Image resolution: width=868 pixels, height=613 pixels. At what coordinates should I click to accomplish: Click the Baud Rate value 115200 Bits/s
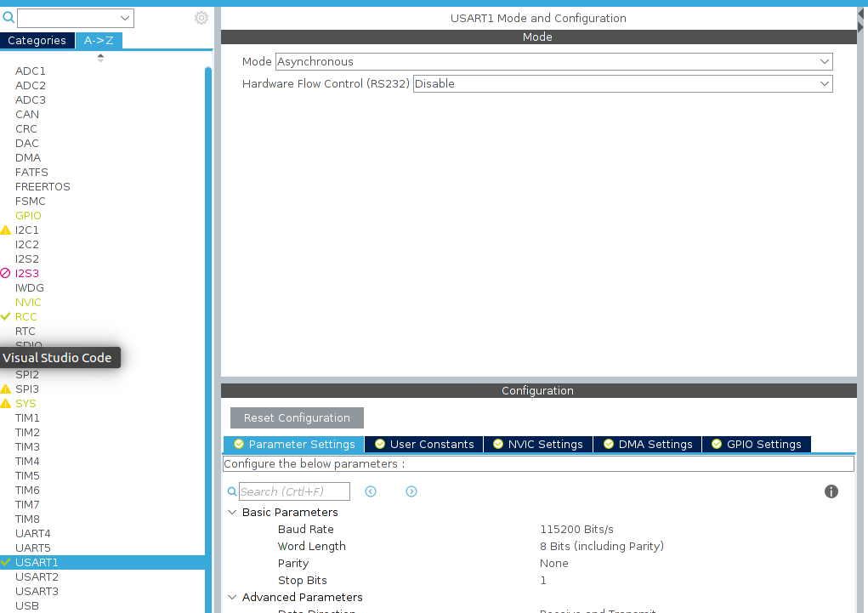point(576,530)
